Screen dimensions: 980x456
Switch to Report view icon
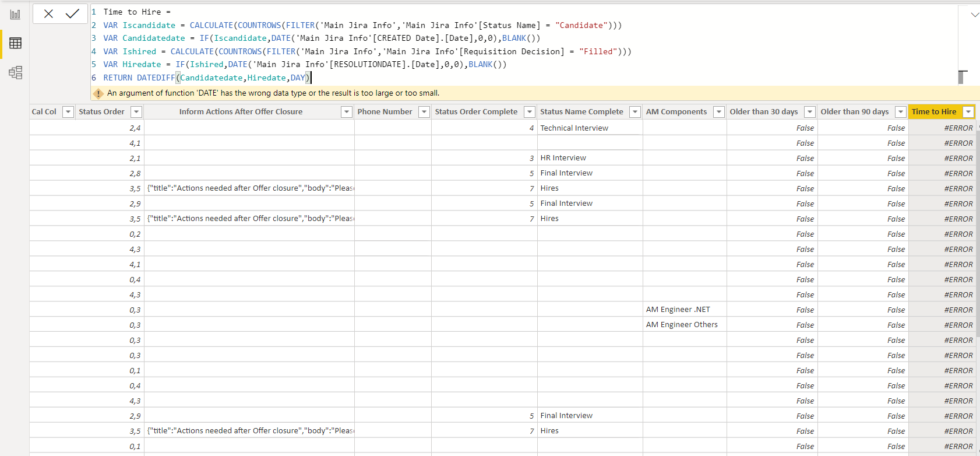[x=15, y=15]
